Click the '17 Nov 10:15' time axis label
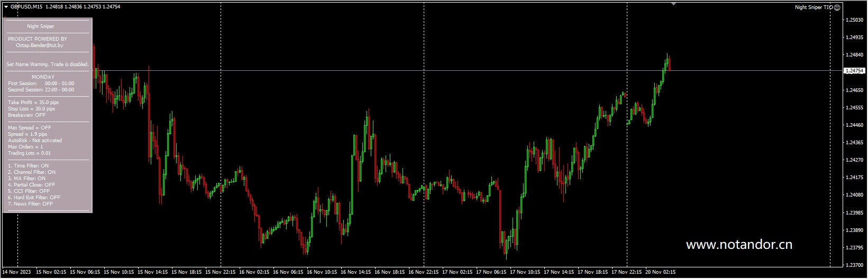The height and width of the screenshot is (279, 868). (525, 273)
